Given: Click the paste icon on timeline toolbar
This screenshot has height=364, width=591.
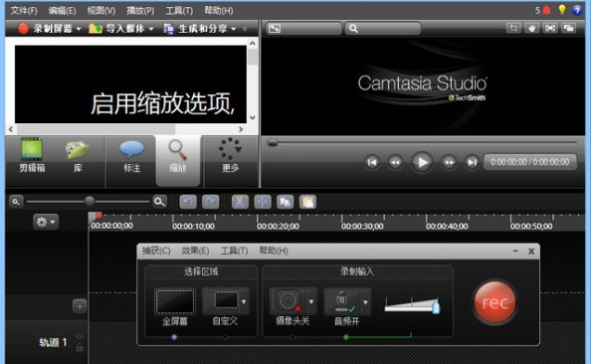Looking at the screenshot, I should [x=307, y=202].
